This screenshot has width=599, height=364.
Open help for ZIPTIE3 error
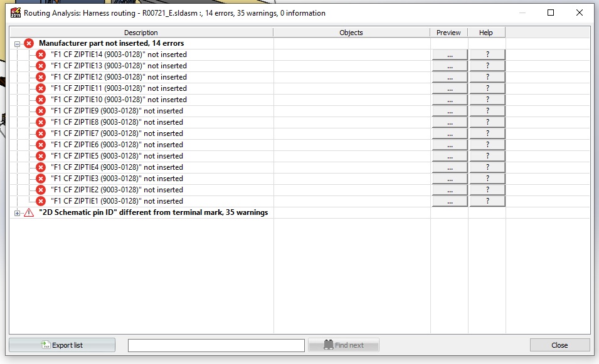tap(487, 178)
